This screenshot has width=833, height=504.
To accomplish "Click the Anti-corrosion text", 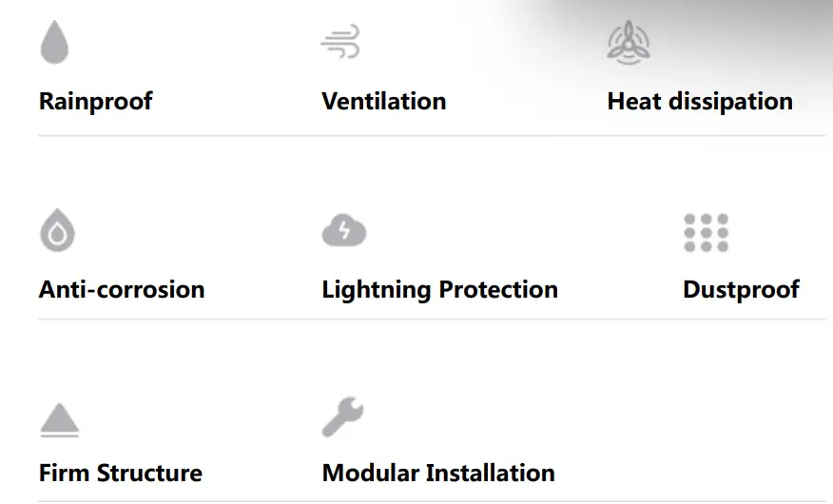I will 122,290.
